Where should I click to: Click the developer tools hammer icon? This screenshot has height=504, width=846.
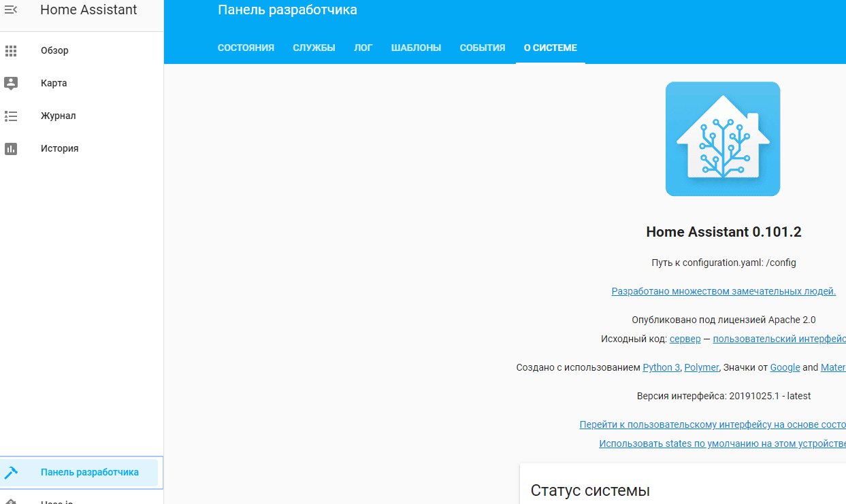[10, 472]
